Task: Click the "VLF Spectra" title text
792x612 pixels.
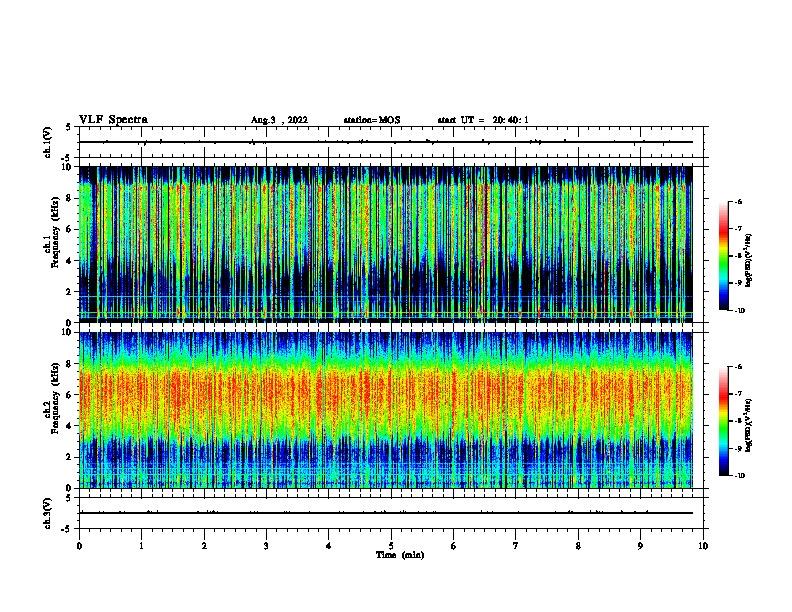Action: point(113,120)
